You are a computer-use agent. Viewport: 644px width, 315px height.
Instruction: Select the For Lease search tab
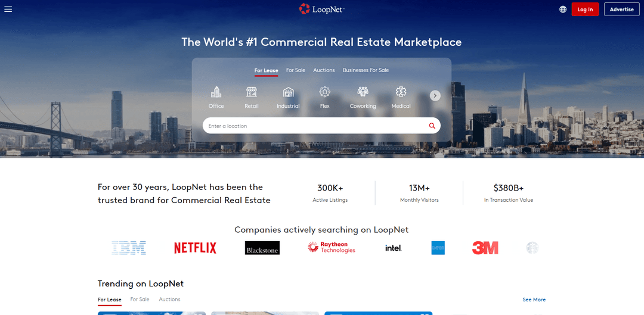(266, 70)
